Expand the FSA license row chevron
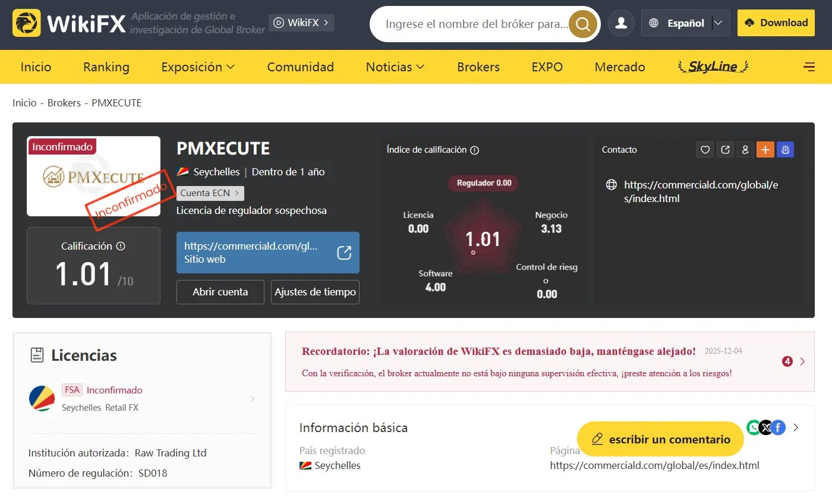The image size is (832, 504). [x=253, y=399]
